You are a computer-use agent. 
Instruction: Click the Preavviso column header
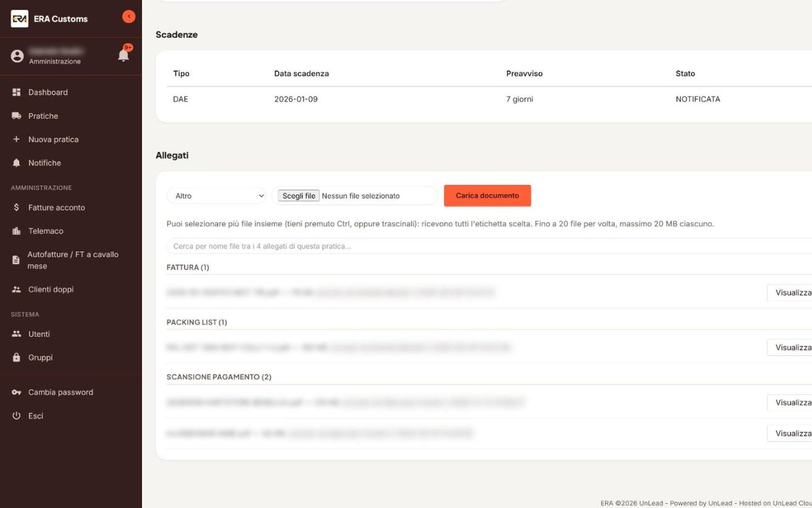click(524, 74)
